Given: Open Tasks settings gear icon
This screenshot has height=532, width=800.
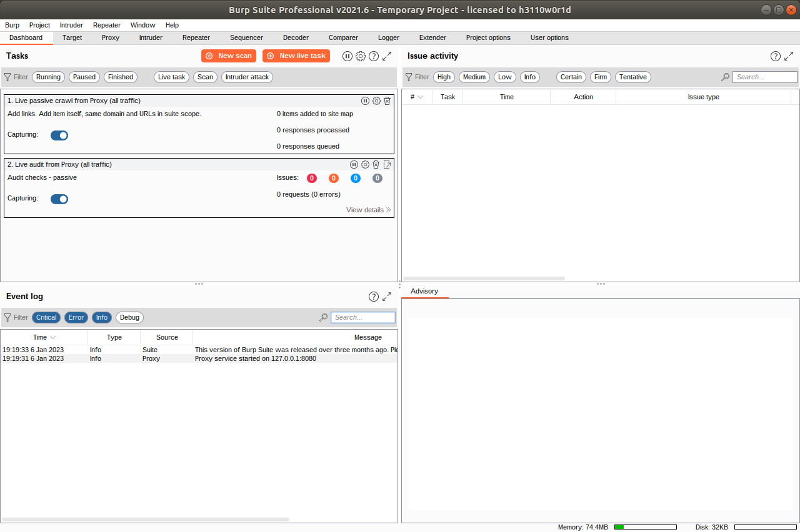Looking at the screenshot, I should pos(361,56).
